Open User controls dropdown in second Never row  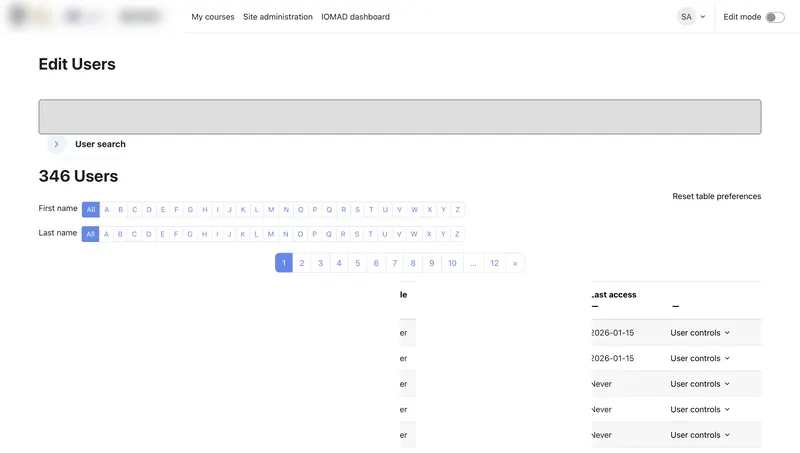click(x=700, y=410)
